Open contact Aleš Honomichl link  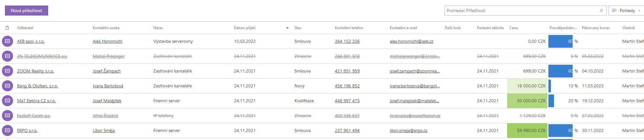click(x=107, y=41)
